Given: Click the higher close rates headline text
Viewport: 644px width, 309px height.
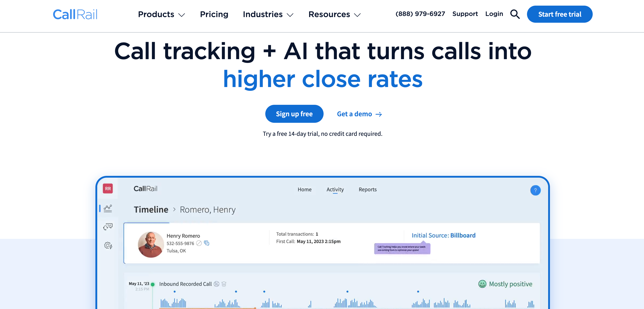Looking at the screenshot, I should pyautogui.click(x=322, y=79).
